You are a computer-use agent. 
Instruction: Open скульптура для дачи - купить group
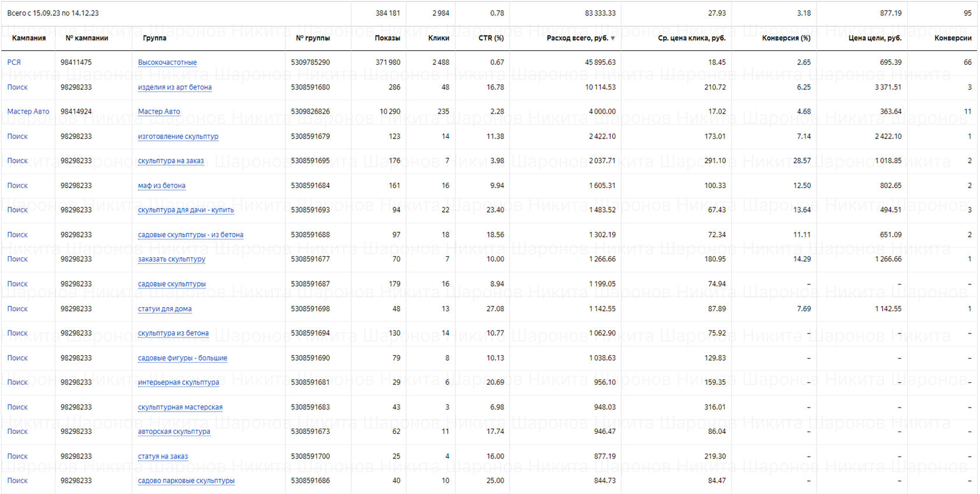point(185,210)
